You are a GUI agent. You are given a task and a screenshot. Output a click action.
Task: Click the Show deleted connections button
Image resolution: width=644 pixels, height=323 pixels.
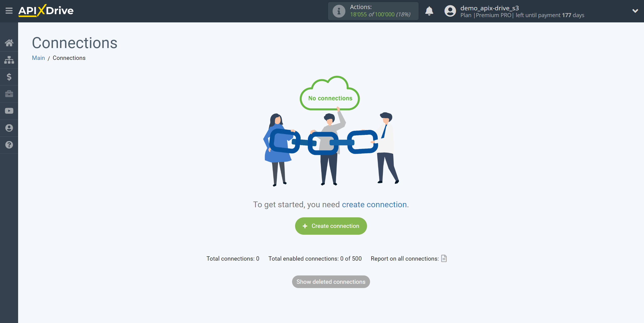[x=331, y=282]
